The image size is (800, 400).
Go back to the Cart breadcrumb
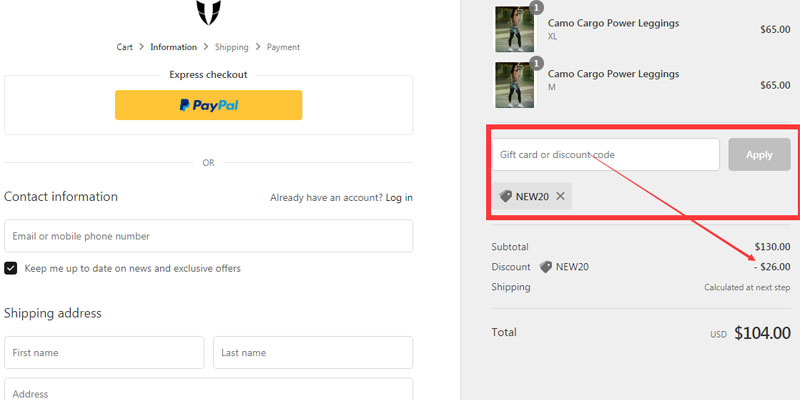click(125, 47)
